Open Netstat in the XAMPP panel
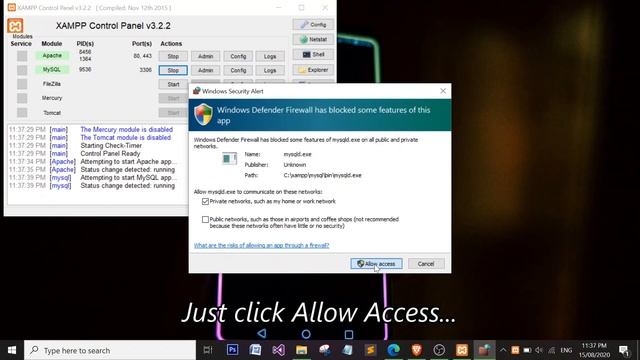 tap(313, 40)
